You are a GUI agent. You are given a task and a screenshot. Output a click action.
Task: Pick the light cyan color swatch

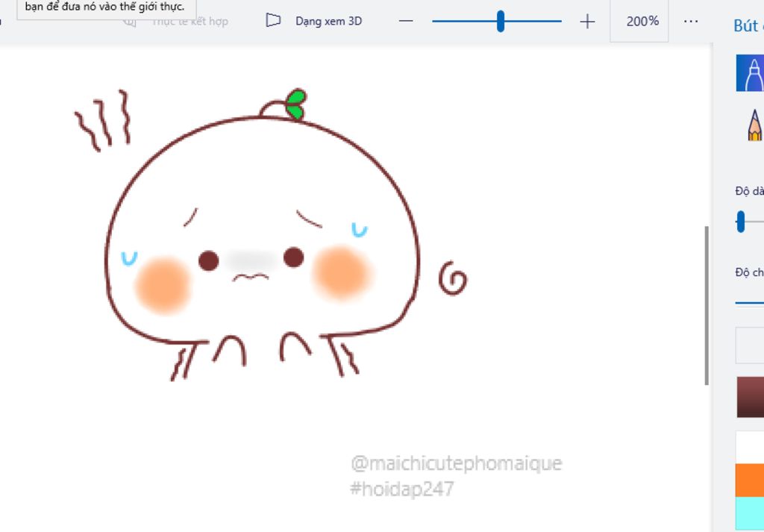[751, 514]
